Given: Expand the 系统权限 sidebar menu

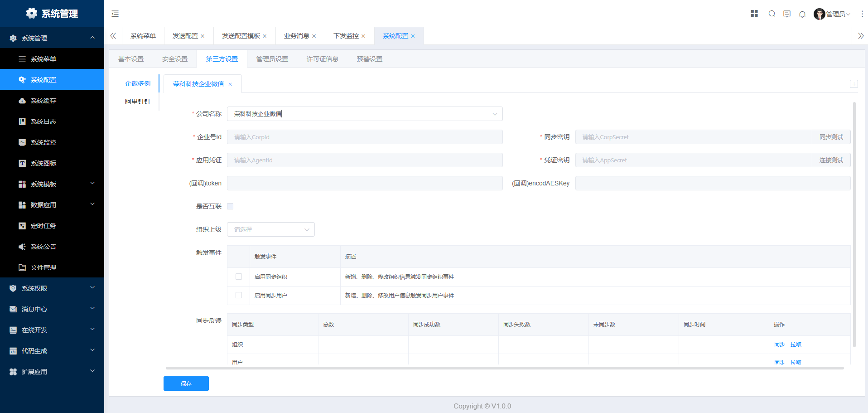Looking at the screenshot, I should pos(52,288).
